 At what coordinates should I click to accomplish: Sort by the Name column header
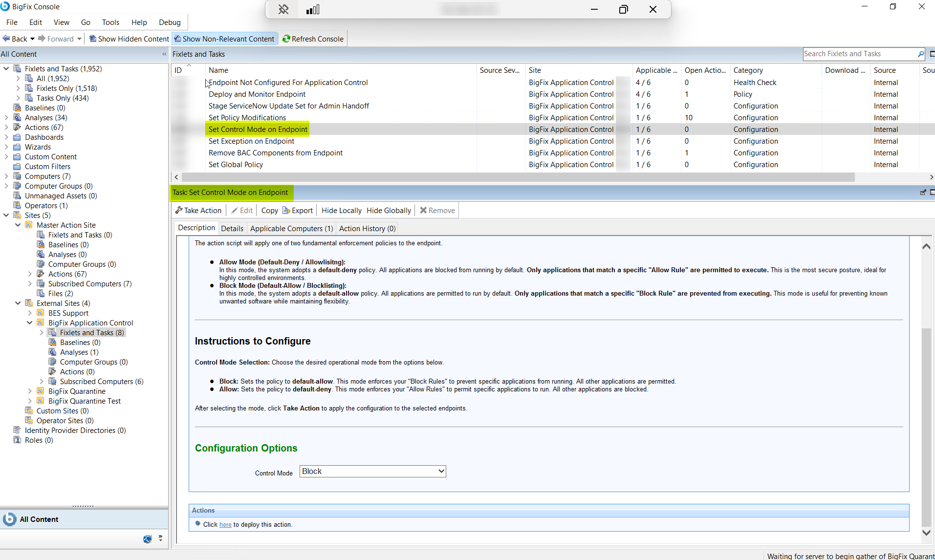click(x=341, y=70)
